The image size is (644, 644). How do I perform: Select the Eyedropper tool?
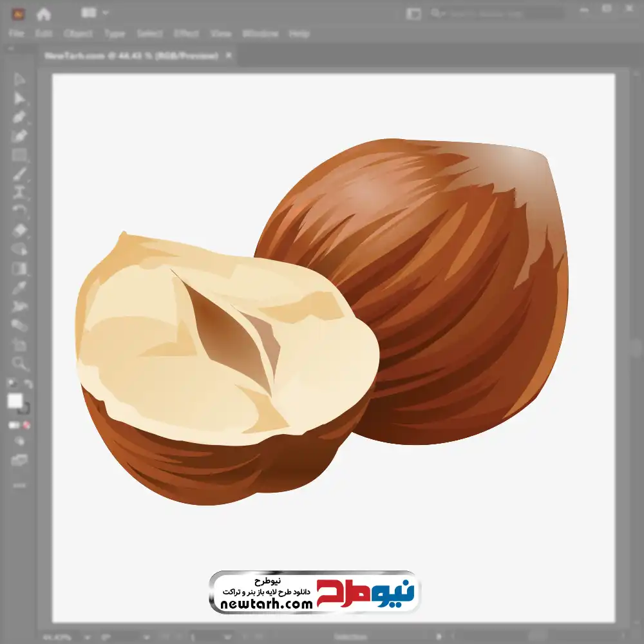[x=19, y=287]
